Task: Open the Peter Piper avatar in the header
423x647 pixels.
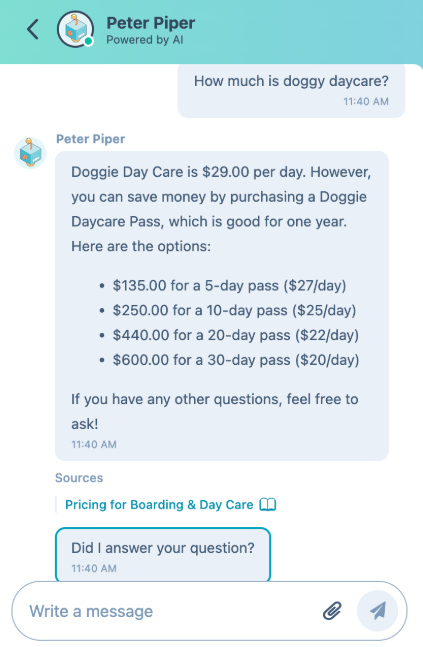Action: [x=75, y=29]
